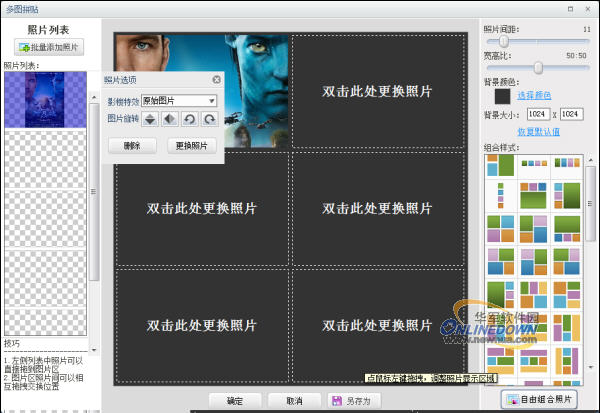The width and height of the screenshot is (600, 413).
Task: Rotate the photo counterclockwise
Action: pos(189,119)
